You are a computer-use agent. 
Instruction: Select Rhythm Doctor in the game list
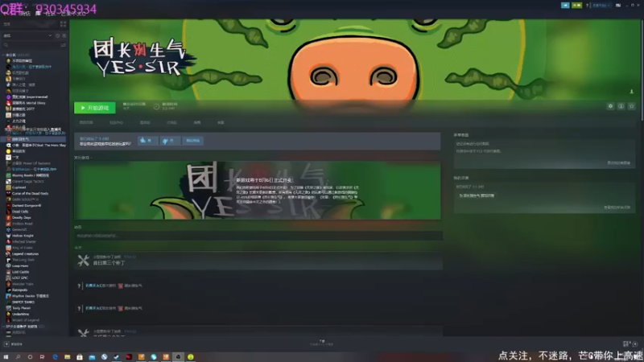coord(30,296)
